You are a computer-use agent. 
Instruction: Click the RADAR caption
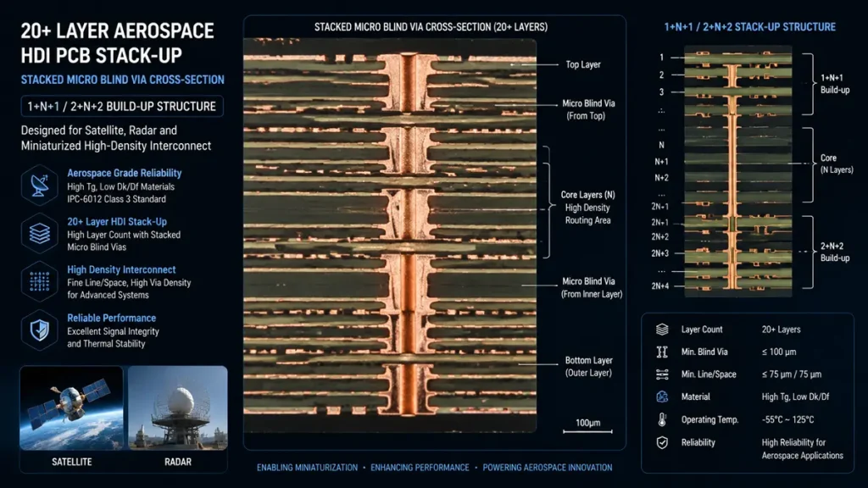pyautogui.click(x=178, y=462)
